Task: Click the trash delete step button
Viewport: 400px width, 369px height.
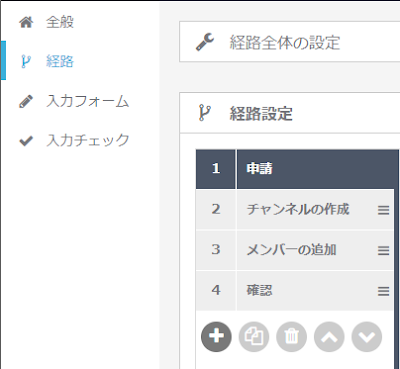Action: 292,337
